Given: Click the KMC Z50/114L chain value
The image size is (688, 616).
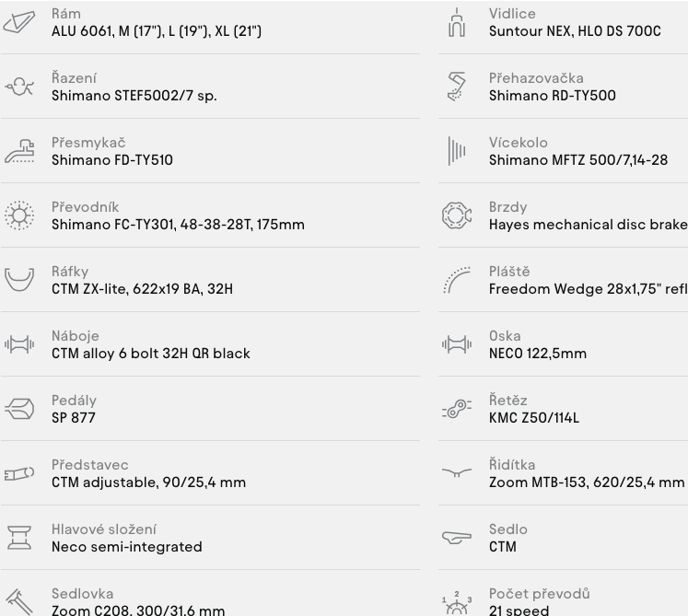Looking at the screenshot, I should (x=534, y=418).
